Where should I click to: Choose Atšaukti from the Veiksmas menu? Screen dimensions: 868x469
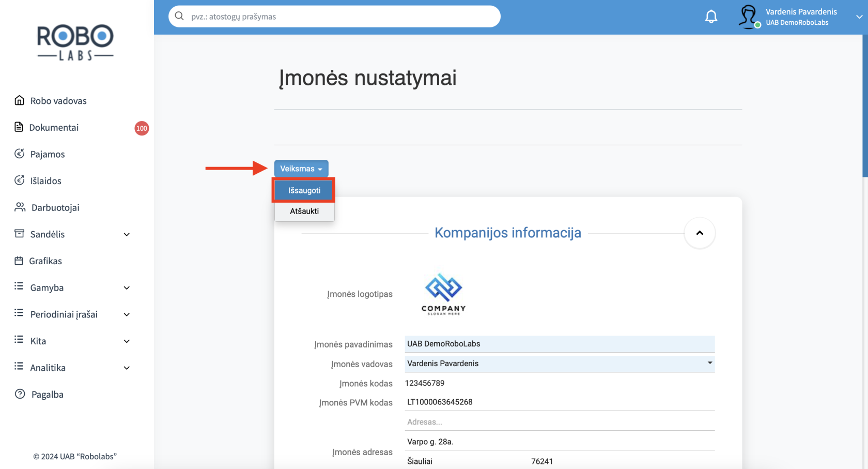click(x=304, y=211)
